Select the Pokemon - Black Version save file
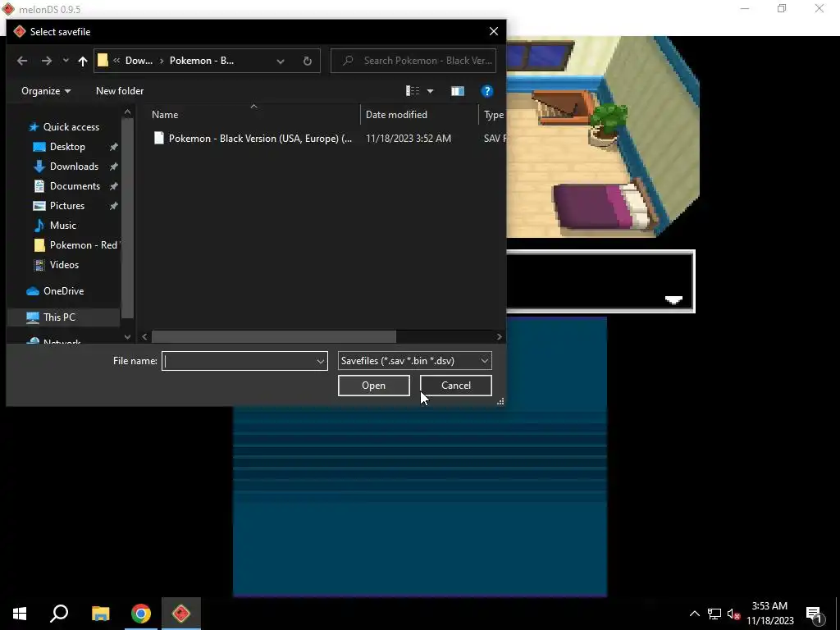This screenshot has width=840, height=630. [x=260, y=138]
